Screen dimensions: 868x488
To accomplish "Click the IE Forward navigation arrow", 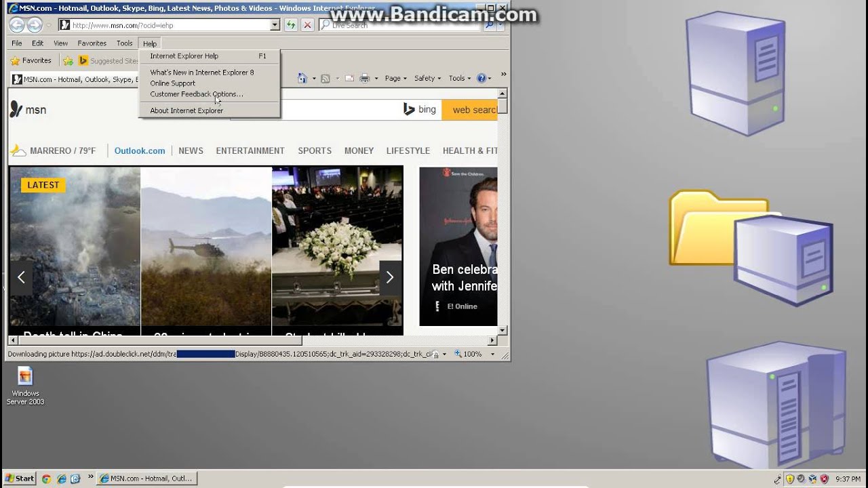I will tap(35, 25).
